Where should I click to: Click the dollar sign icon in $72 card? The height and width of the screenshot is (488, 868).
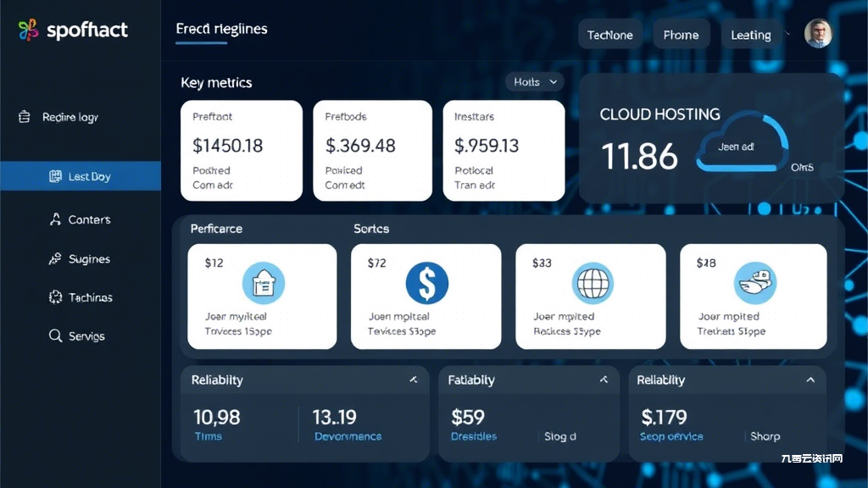[427, 283]
